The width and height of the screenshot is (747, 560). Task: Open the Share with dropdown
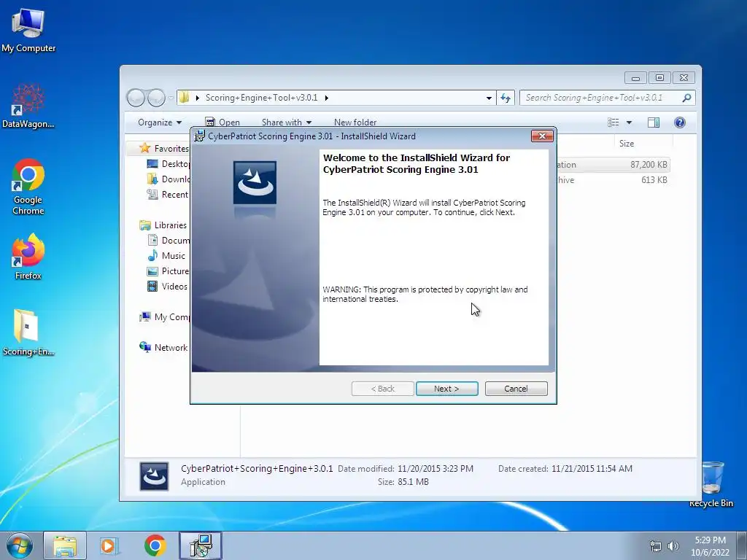[x=286, y=122]
